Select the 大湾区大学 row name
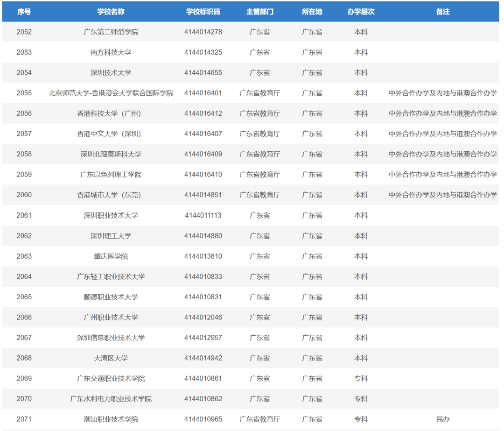The image size is (504, 431). (111, 358)
